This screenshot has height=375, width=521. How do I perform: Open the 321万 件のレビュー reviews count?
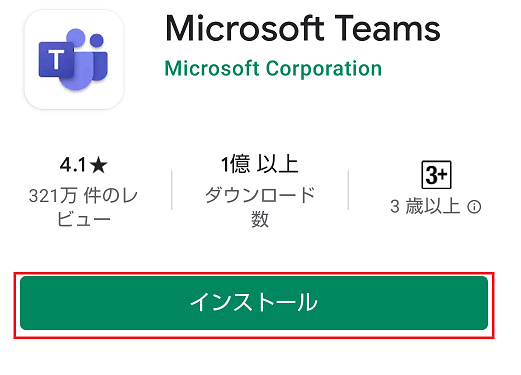pos(83,207)
